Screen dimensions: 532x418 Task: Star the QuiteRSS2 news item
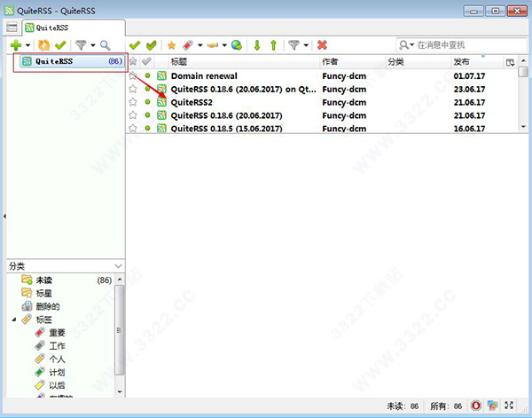(133, 102)
